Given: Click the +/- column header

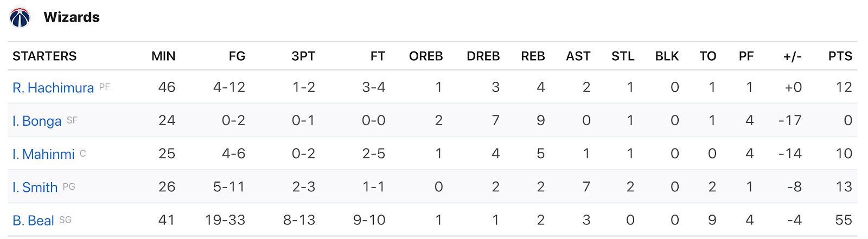Looking at the screenshot, I should (x=793, y=56).
